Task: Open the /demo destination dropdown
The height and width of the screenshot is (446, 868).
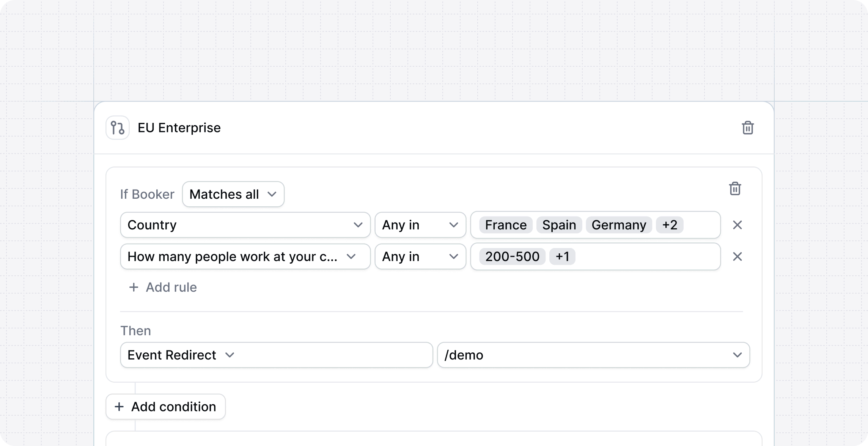Action: pos(593,355)
